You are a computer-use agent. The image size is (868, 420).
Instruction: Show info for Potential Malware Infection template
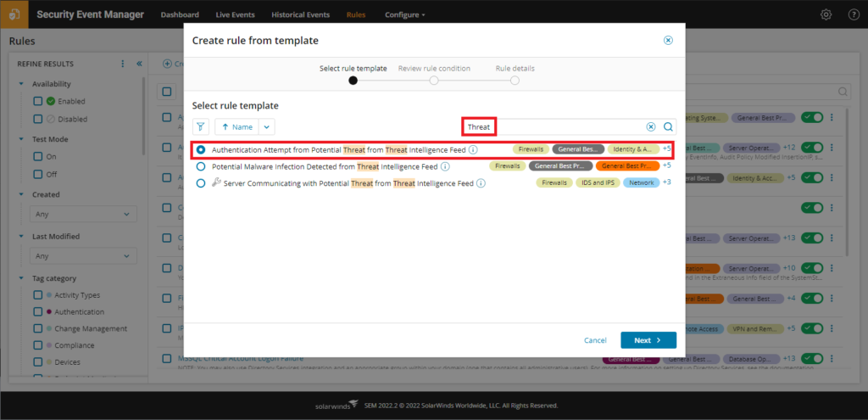coord(445,166)
